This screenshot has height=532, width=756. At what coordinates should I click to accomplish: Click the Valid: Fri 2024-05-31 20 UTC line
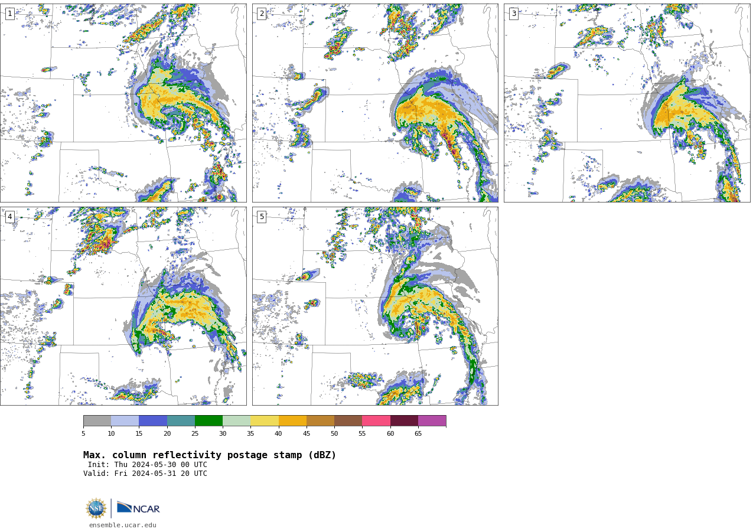tap(145, 474)
